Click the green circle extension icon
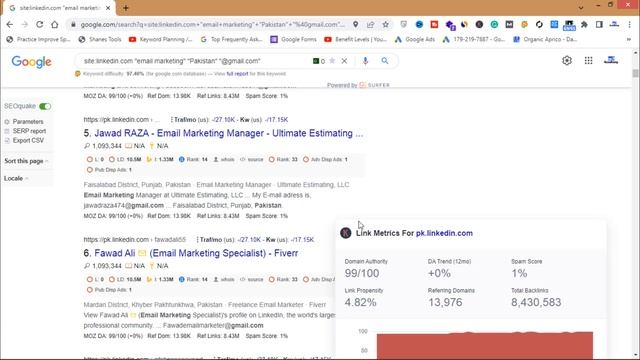The height and width of the screenshot is (360, 640). (x=494, y=24)
